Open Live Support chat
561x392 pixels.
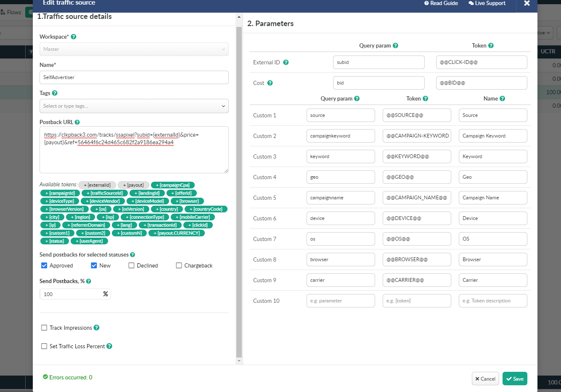(x=487, y=3)
